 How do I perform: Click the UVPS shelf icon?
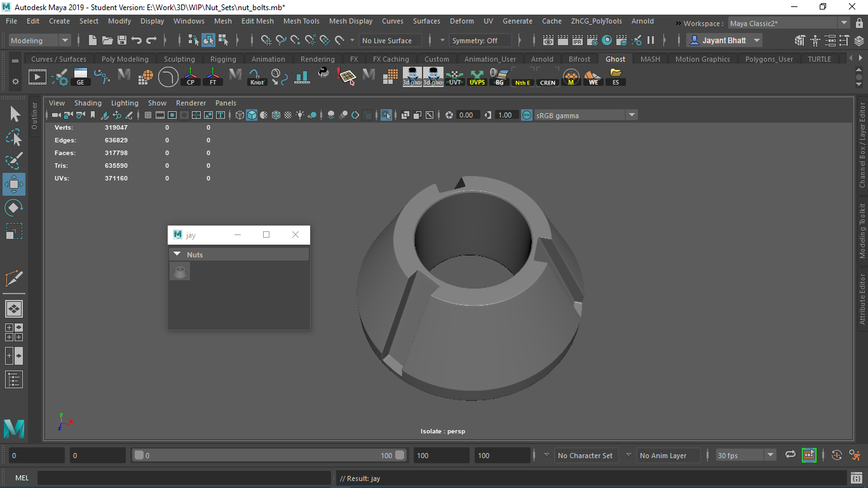477,78
